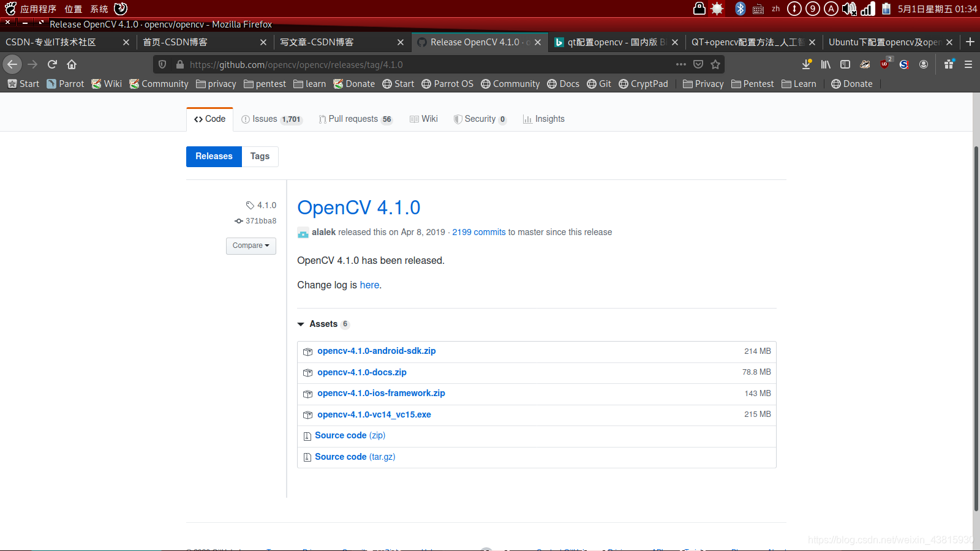
Task: Open network signal tray icon
Action: coord(868,9)
